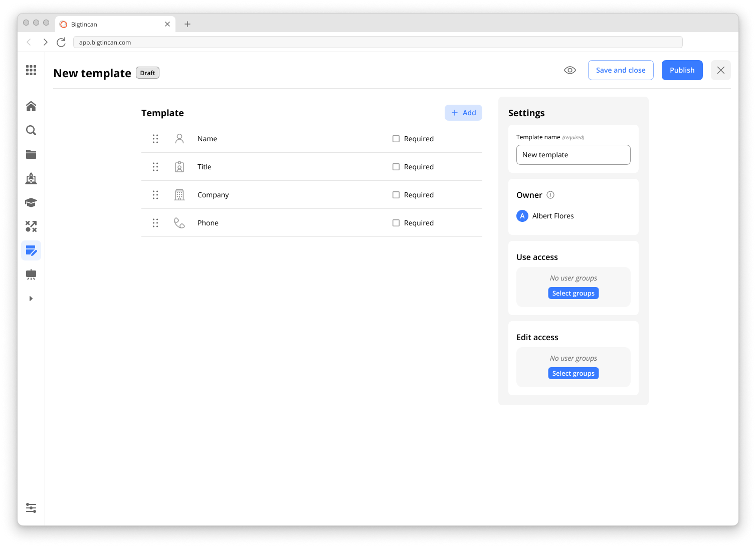Screen dimensions: 756x547
Task: Open the app grid launcher icon
Action: (31, 70)
